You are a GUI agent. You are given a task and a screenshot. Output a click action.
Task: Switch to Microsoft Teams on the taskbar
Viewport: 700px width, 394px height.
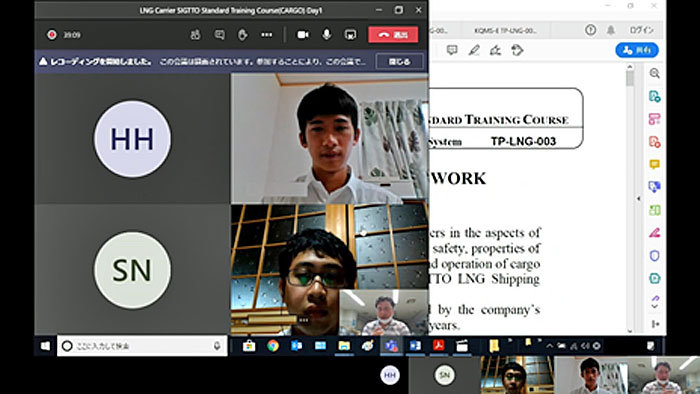tap(391, 346)
